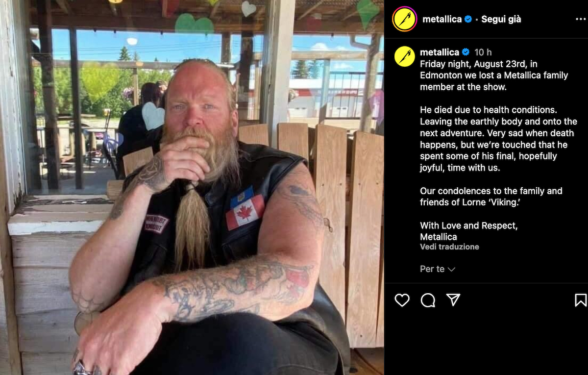Click the Canadian flag patch in the photo
The width and height of the screenshot is (588, 375).
245,212
